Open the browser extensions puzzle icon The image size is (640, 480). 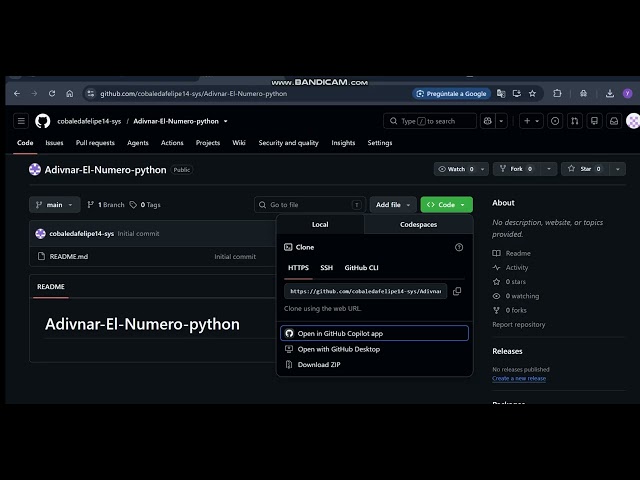pos(557,93)
